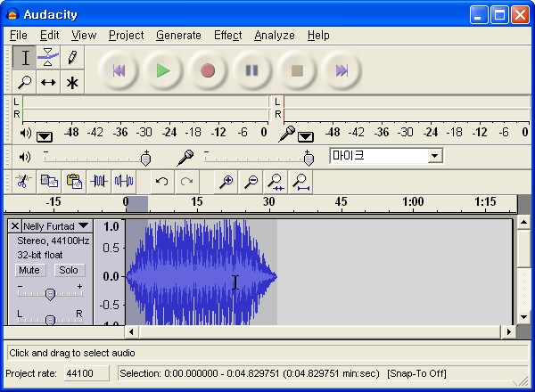This screenshot has height=392, width=535.
Task: Click the track gain slider handle
Action: (x=50, y=294)
